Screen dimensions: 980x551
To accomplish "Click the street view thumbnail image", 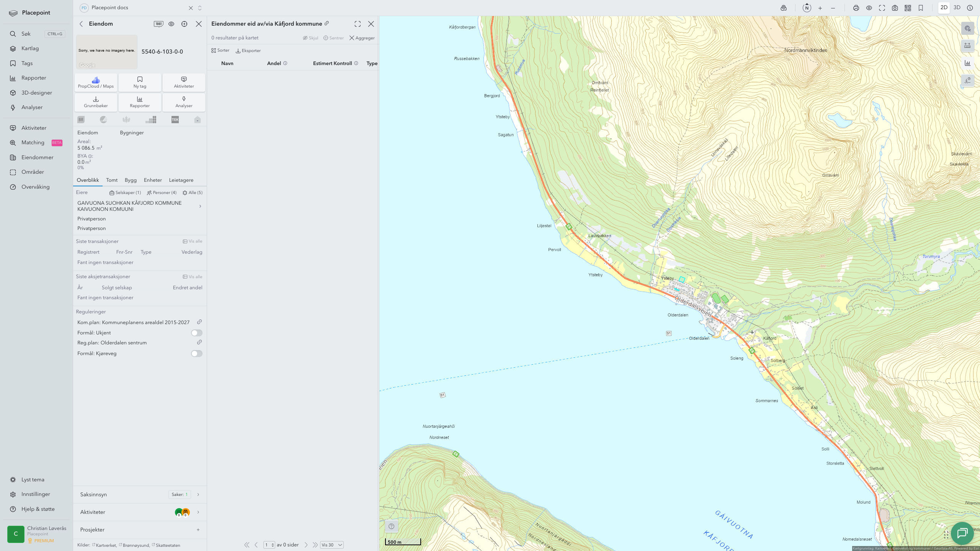I will tap(107, 52).
